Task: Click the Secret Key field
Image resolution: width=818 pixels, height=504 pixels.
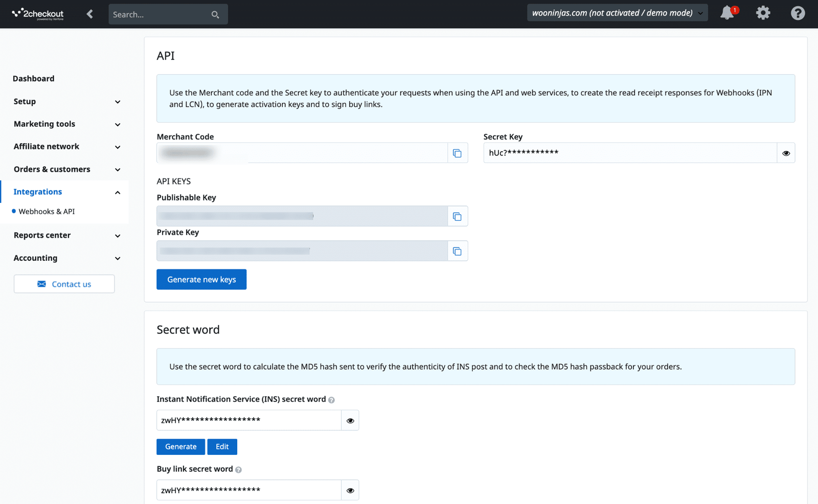Action: click(630, 153)
